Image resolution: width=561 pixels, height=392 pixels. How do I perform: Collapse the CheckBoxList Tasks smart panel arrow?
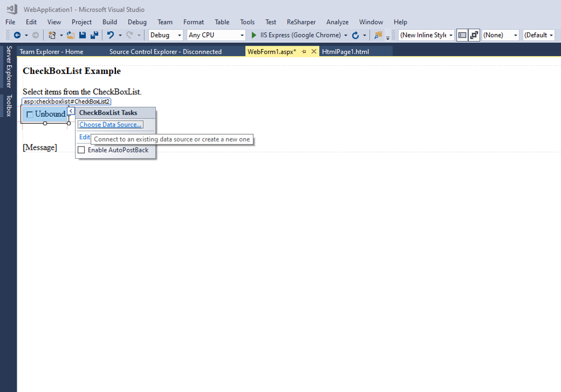[x=71, y=111]
